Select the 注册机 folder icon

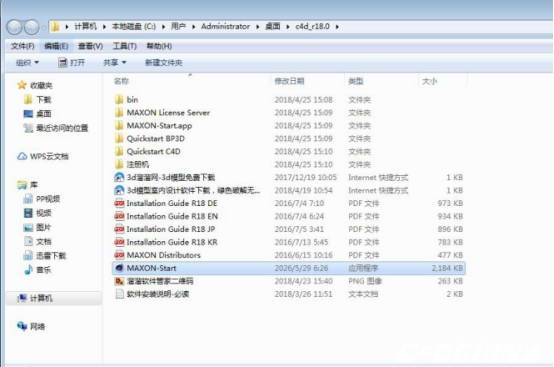pyautogui.click(x=119, y=164)
